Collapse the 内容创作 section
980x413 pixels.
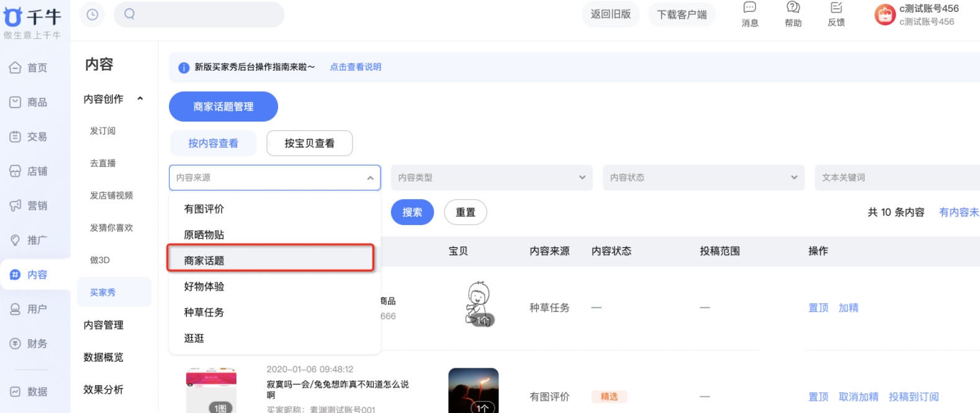140,99
